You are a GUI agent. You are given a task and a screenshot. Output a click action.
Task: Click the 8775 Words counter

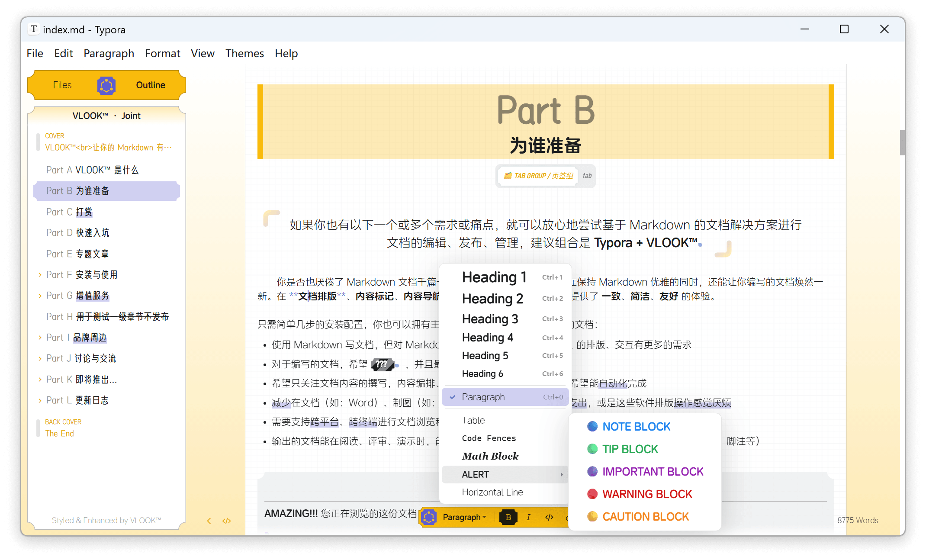(x=858, y=521)
